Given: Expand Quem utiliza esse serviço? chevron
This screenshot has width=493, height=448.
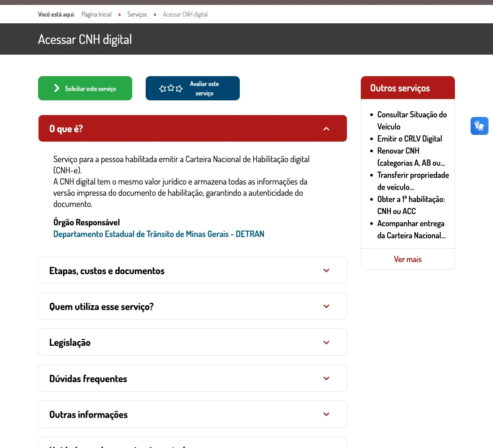Looking at the screenshot, I should (x=326, y=306).
